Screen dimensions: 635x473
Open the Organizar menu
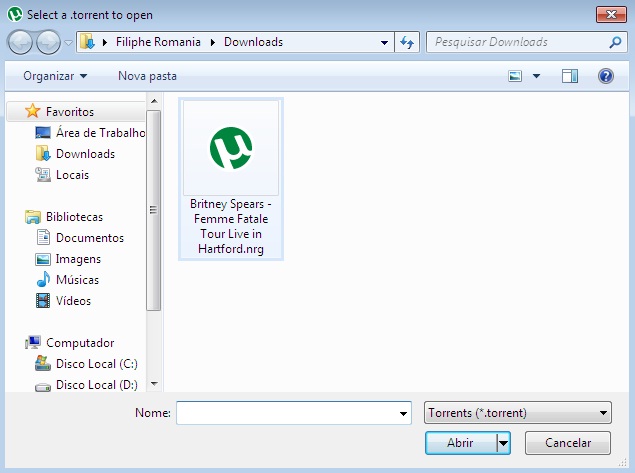[x=55, y=76]
